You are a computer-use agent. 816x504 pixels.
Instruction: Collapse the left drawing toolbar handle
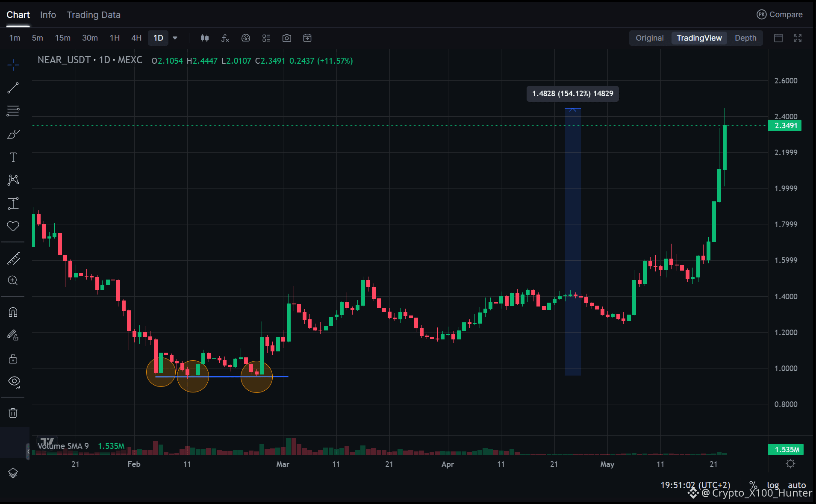pyautogui.click(x=28, y=451)
